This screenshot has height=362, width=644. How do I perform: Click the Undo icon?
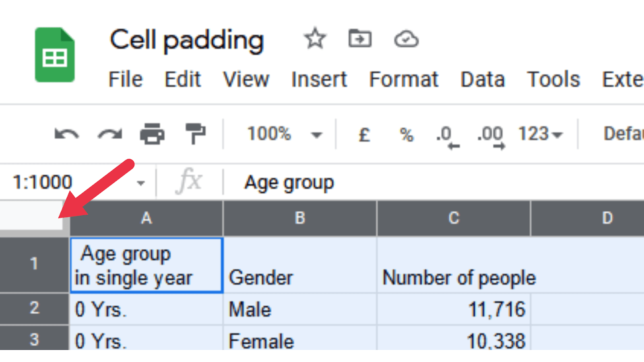[67, 134]
